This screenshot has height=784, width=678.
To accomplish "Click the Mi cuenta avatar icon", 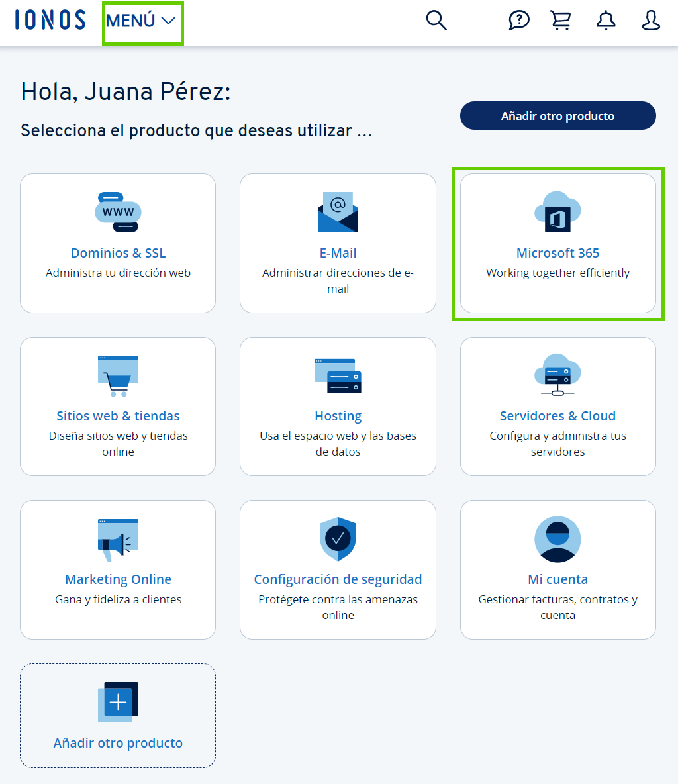I will (557, 540).
